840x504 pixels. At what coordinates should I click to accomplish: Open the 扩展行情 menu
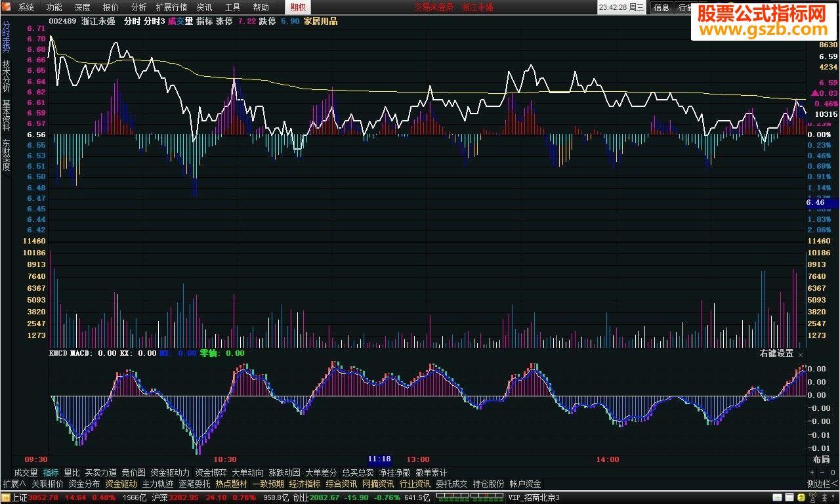coord(171,7)
